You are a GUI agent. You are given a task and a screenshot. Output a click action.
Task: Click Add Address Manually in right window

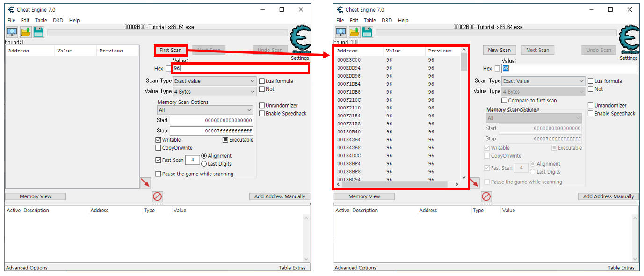608,196
